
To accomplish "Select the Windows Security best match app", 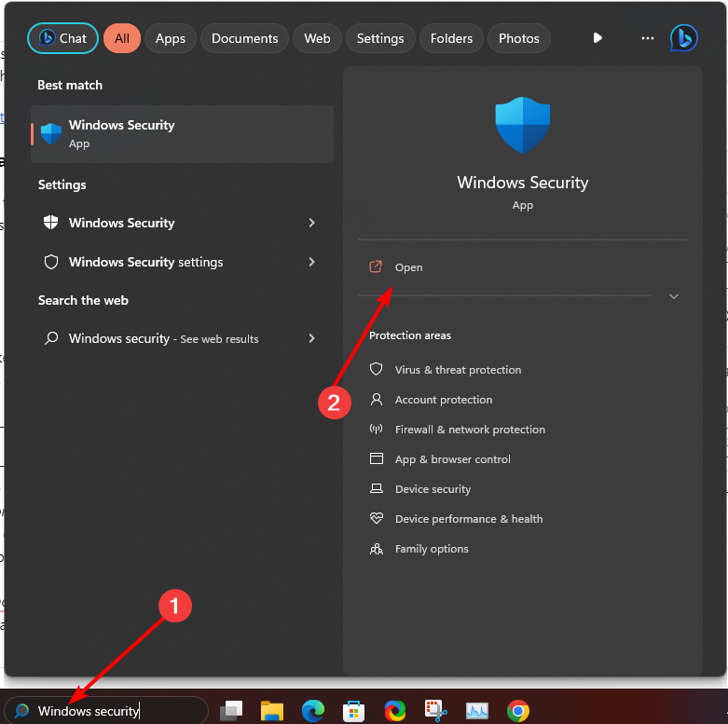I will pyautogui.click(x=182, y=134).
